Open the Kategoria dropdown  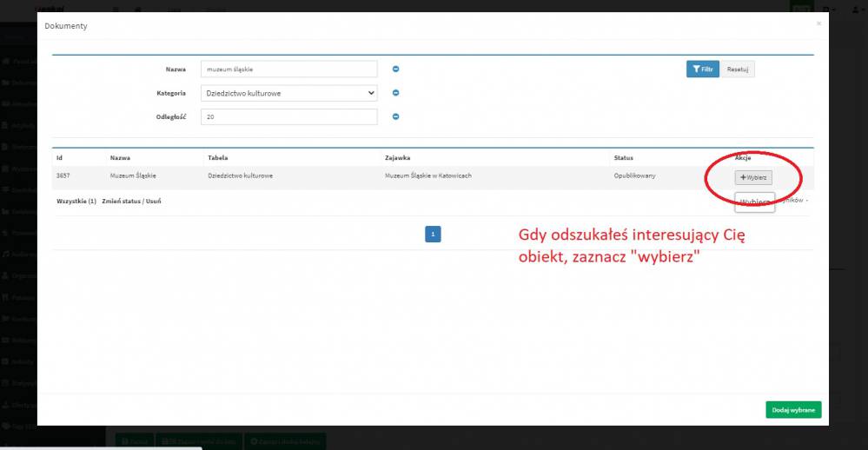click(288, 93)
